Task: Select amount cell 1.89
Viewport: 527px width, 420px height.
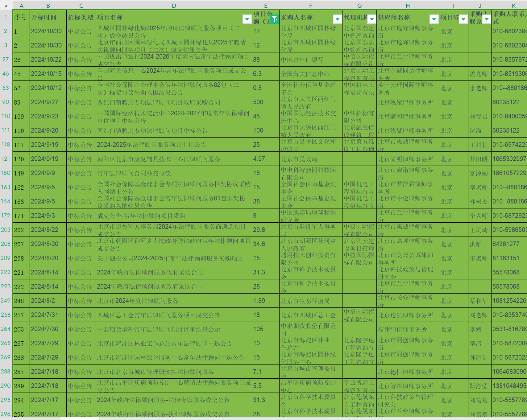Action: click(x=266, y=301)
